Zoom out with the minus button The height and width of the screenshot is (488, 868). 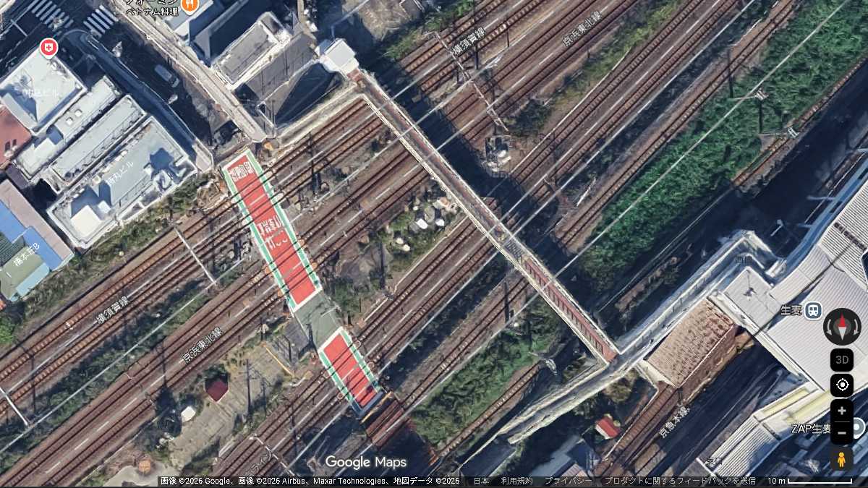[x=842, y=432]
